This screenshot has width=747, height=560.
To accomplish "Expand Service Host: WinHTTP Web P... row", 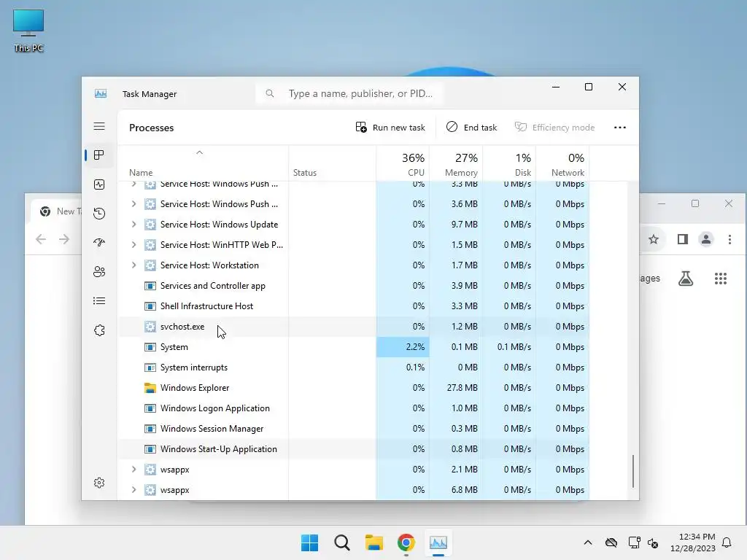I will coord(134,245).
